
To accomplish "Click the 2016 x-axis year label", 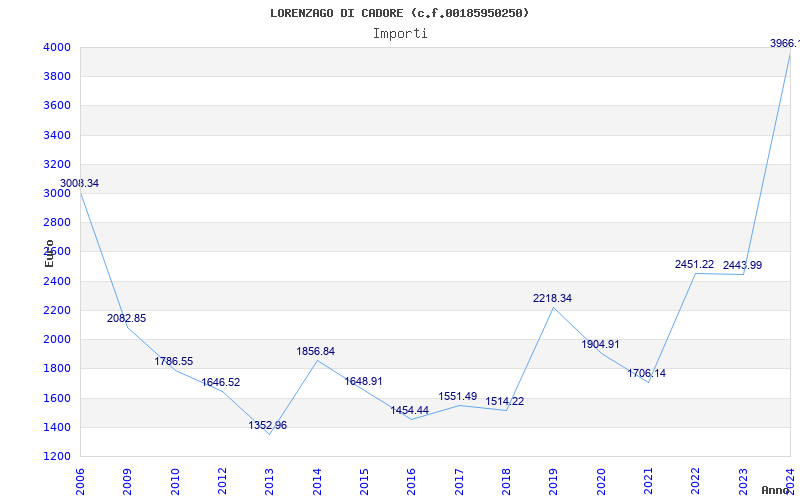I will click(x=411, y=482).
